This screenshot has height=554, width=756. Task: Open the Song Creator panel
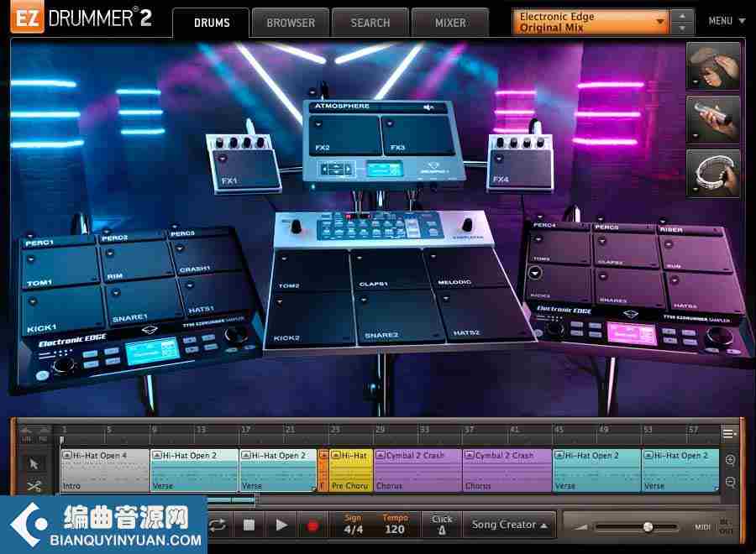(x=509, y=525)
